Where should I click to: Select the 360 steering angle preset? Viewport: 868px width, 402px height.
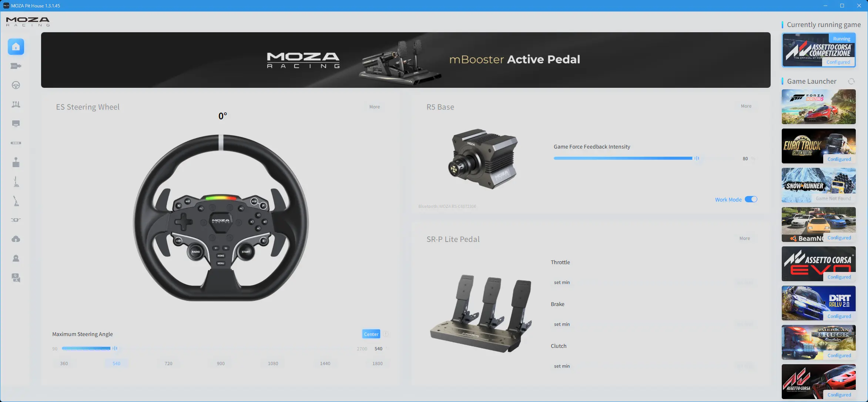click(x=64, y=363)
